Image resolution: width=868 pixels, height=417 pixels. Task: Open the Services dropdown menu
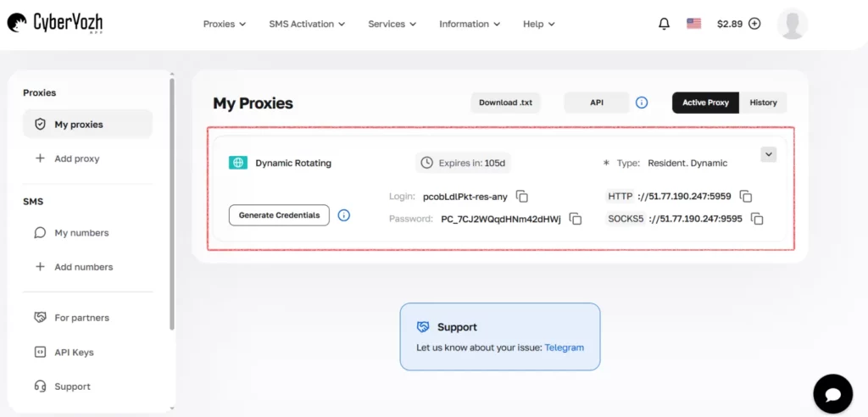point(392,24)
